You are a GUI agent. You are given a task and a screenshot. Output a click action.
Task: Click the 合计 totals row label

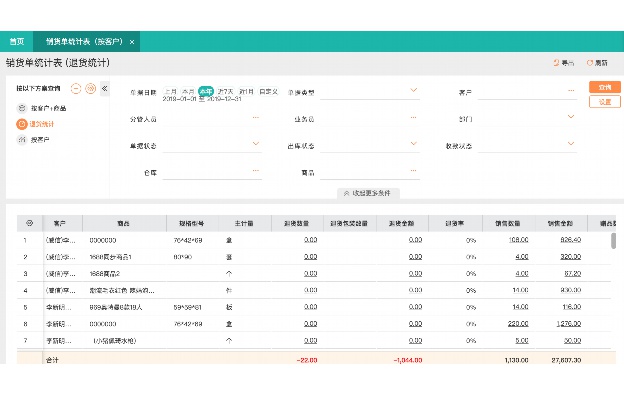pyautogui.click(x=52, y=360)
